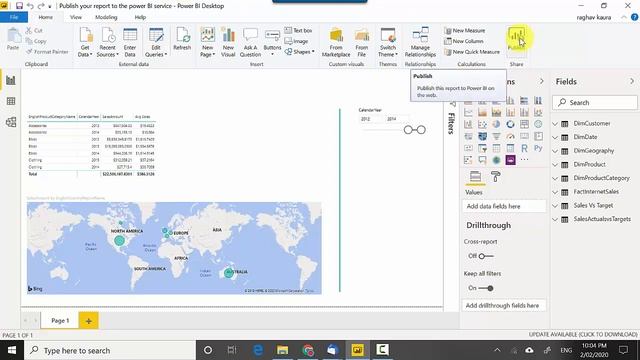
Task: Toggle Cross-report drillthrough switch
Action: coord(486,256)
